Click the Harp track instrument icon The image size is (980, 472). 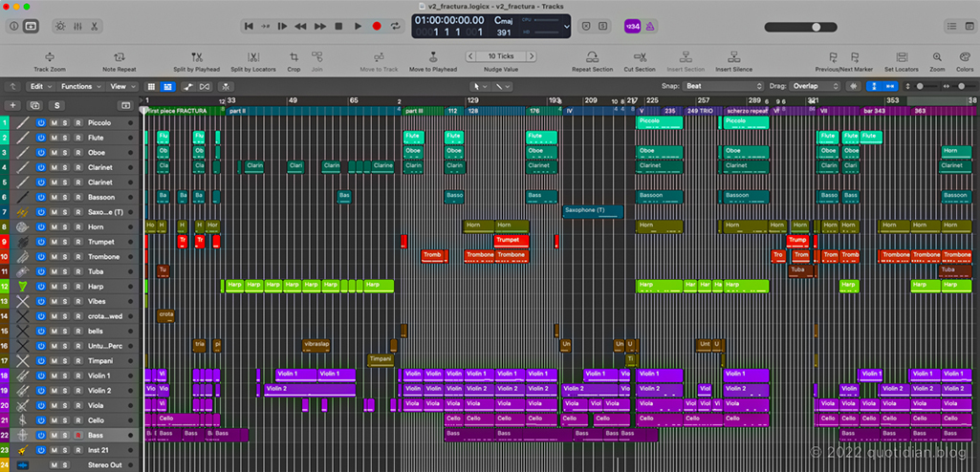(x=23, y=287)
